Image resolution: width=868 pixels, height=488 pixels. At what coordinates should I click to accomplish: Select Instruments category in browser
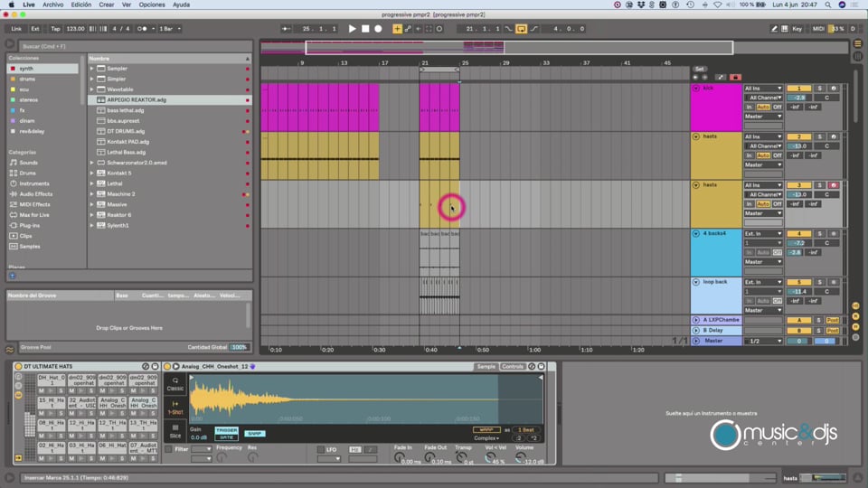pyautogui.click(x=34, y=183)
